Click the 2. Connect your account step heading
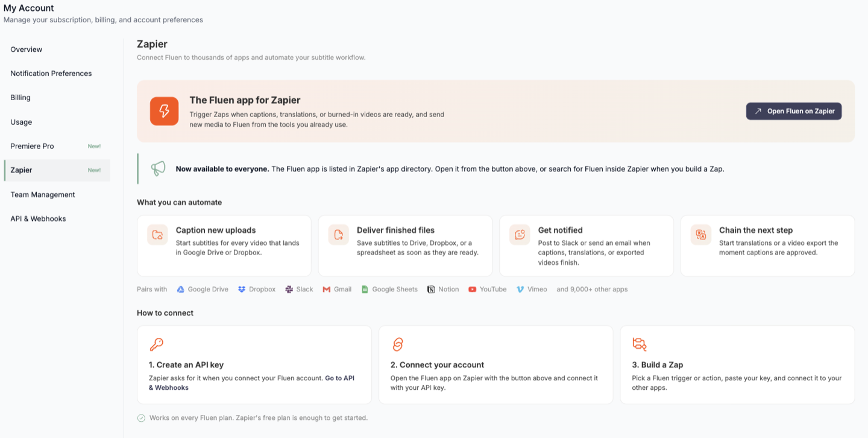The width and height of the screenshot is (868, 438). point(437,365)
